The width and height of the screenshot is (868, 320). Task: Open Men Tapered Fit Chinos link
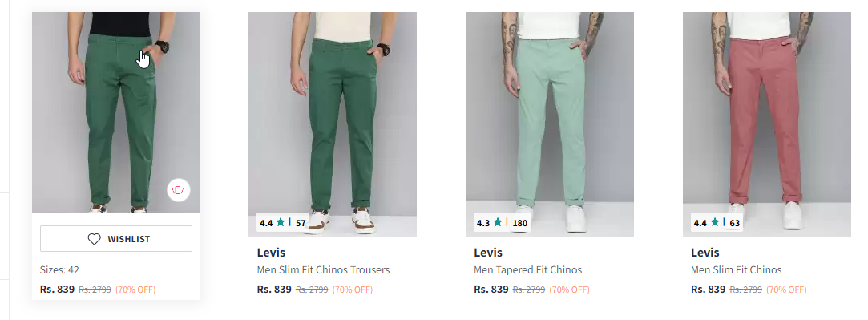[x=528, y=270]
